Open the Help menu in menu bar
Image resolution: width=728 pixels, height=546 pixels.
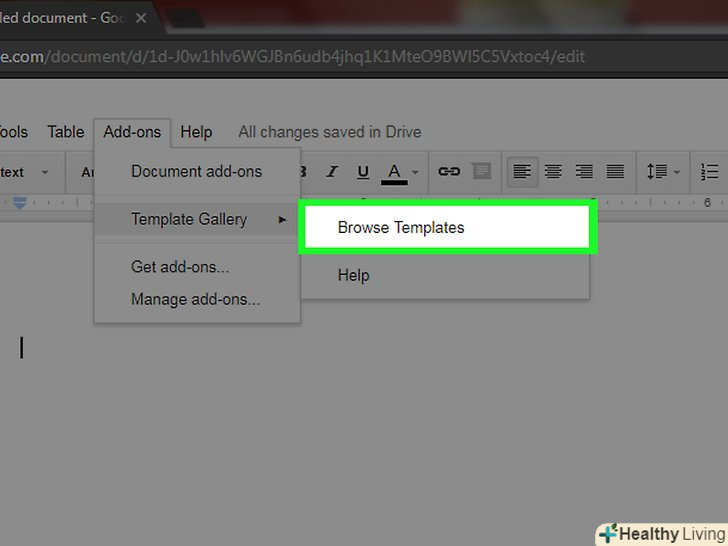pos(196,132)
